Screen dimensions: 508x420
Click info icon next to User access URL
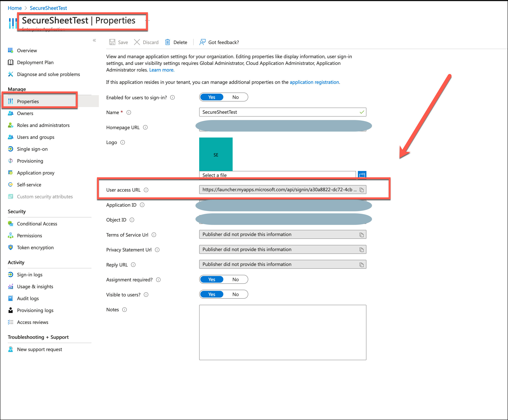click(146, 190)
